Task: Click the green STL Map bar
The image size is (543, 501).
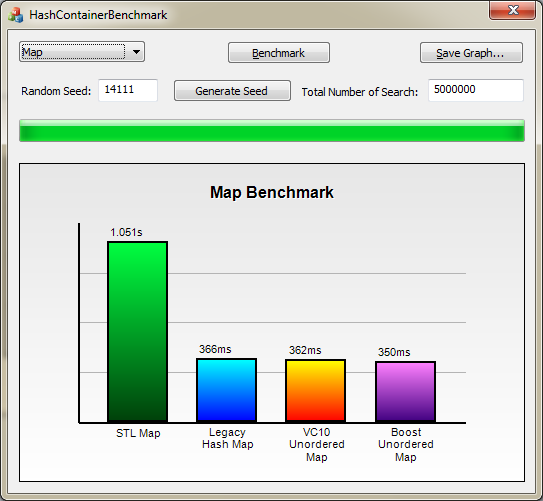Action: (137, 332)
